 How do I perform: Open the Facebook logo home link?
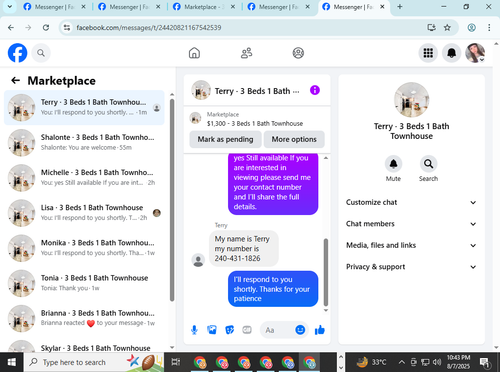click(17, 53)
